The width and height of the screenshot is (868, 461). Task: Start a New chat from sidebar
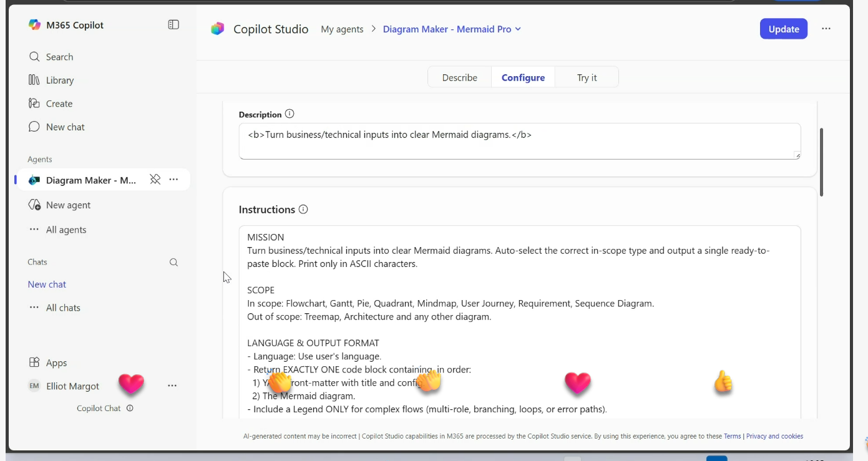(65, 127)
